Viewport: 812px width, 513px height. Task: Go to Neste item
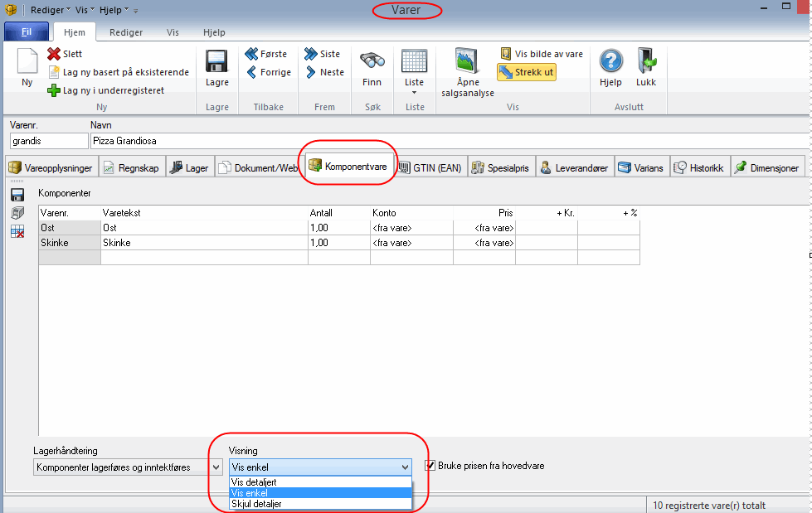coord(323,72)
